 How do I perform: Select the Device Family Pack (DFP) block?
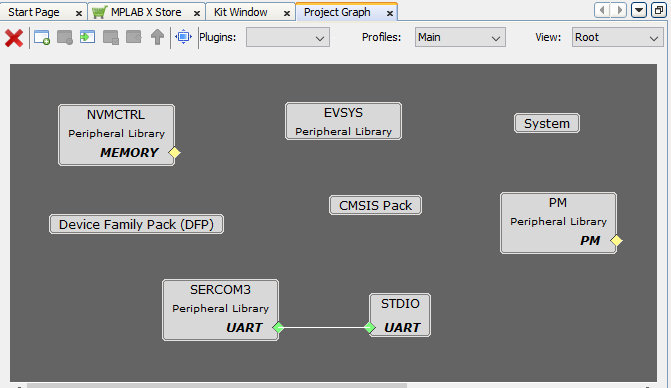click(x=137, y=224)
